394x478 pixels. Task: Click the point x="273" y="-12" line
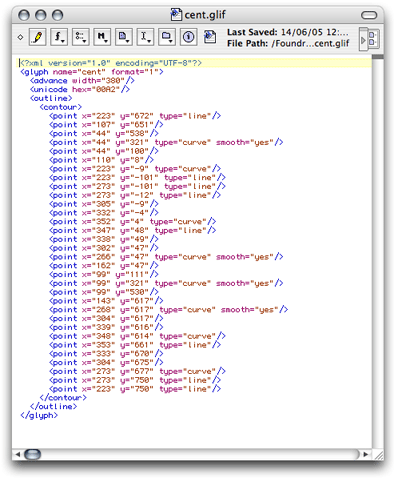pos(135,195)
